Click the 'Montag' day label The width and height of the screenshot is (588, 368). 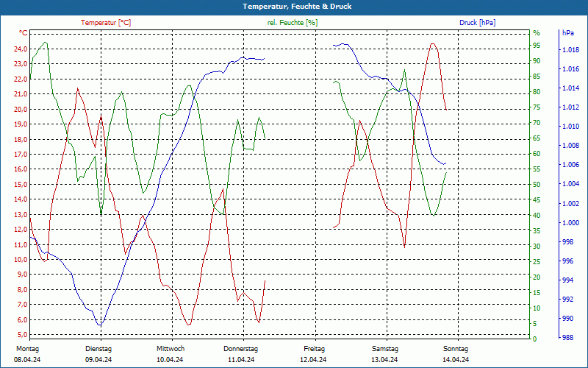click(x=28, y=349)
